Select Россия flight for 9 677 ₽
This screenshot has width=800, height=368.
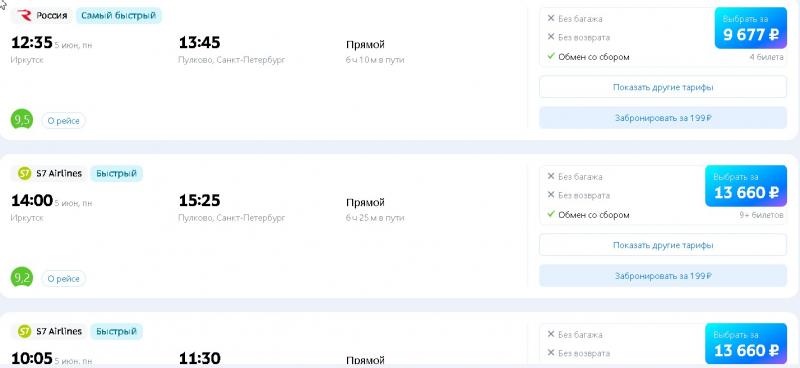pyautogui.click(x=751, y=28)
